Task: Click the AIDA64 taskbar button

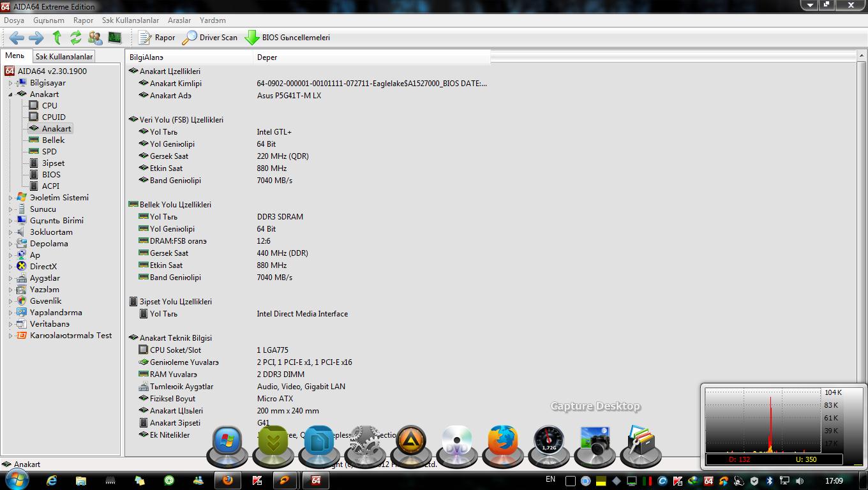Action: [316, 480]
